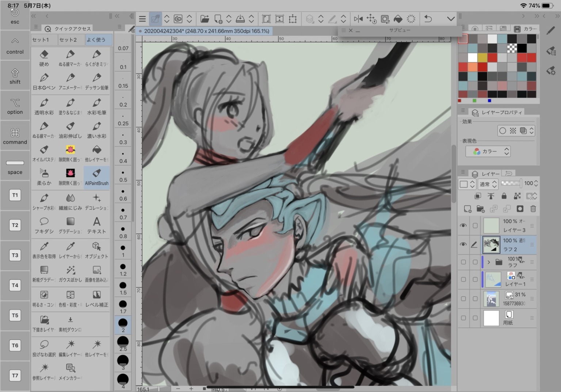The width and height of the screenshot is (561, 392).
Task: Show the 用紙 paper layer
Action: click(x=463, y=318)
